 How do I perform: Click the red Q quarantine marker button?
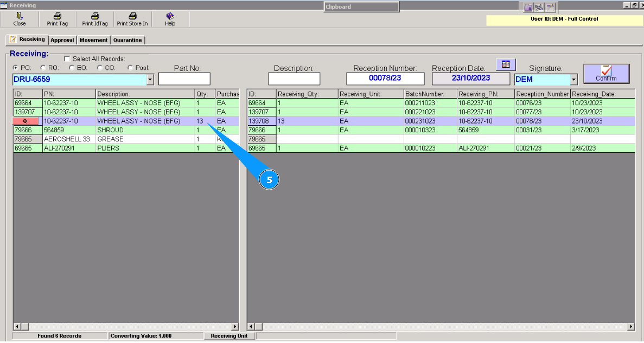[25, 121]
